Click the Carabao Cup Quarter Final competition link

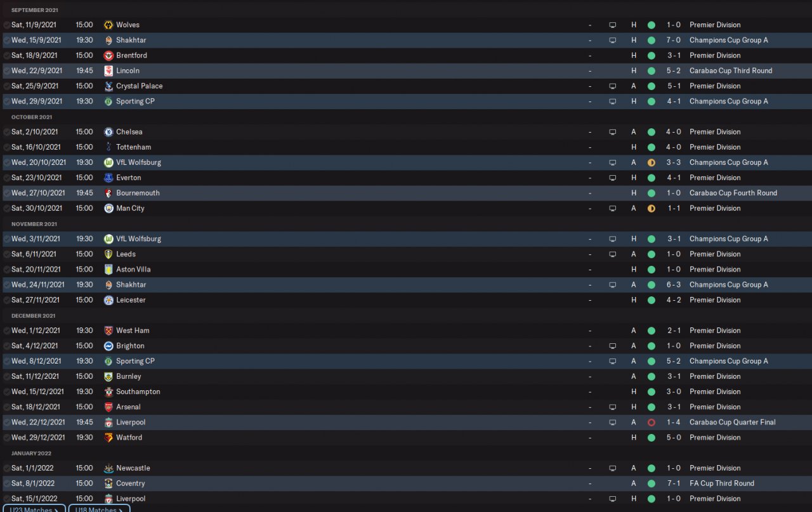(732, 423)
